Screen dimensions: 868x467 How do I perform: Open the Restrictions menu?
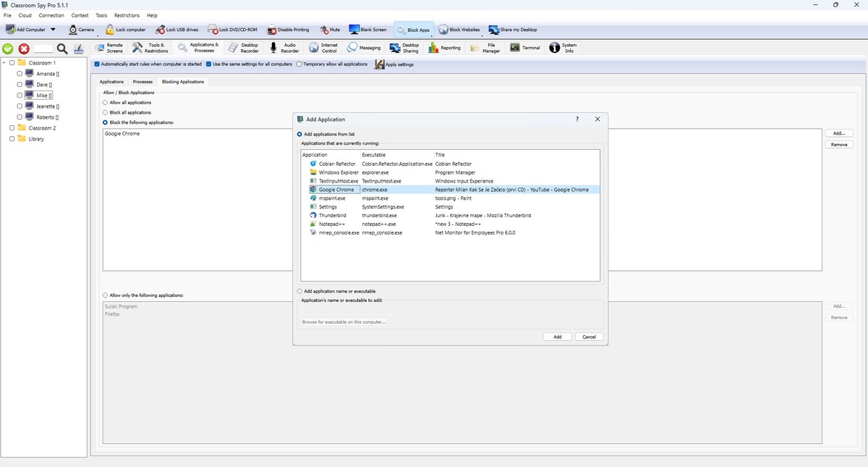pos(127,15)
